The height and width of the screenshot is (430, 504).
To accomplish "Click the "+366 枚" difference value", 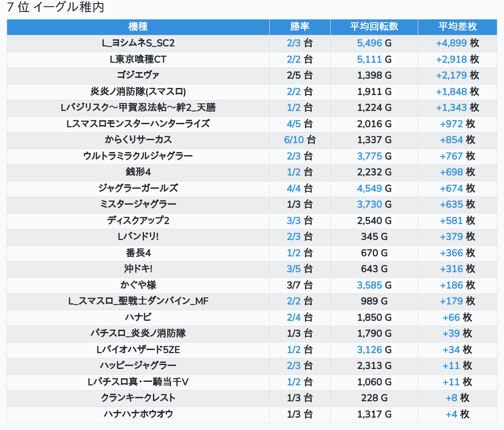I will [458, 253].
